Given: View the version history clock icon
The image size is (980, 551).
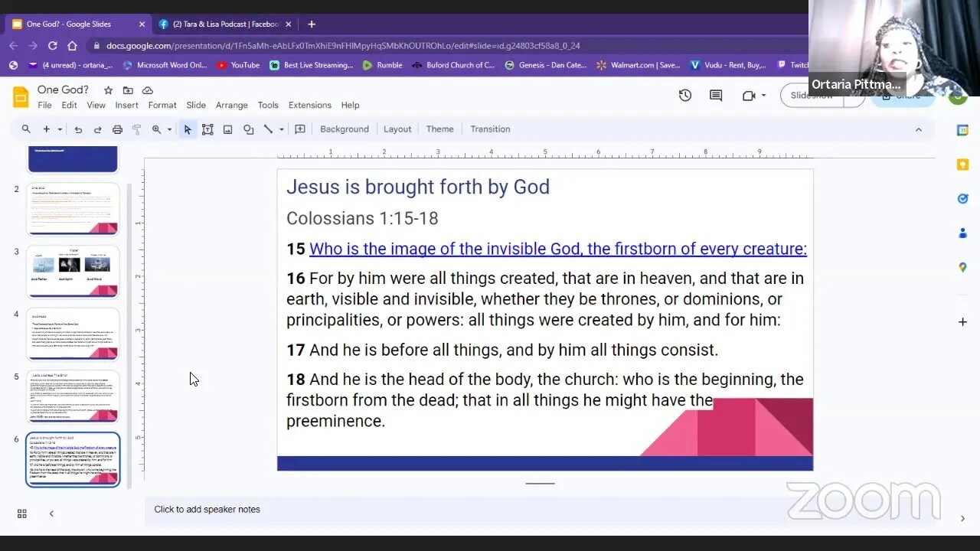Looking at the screenshot, I should tap(685, 96).
